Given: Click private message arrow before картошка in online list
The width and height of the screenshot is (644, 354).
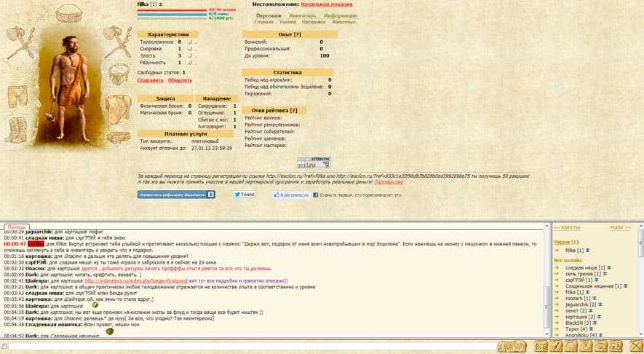Looking at the screenshot, I should tap(558, 318).
